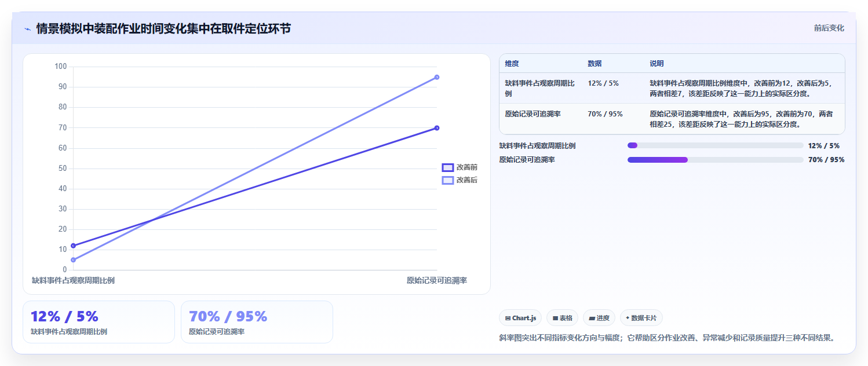Click the 改善前 data point at 12

click(73, 246)
